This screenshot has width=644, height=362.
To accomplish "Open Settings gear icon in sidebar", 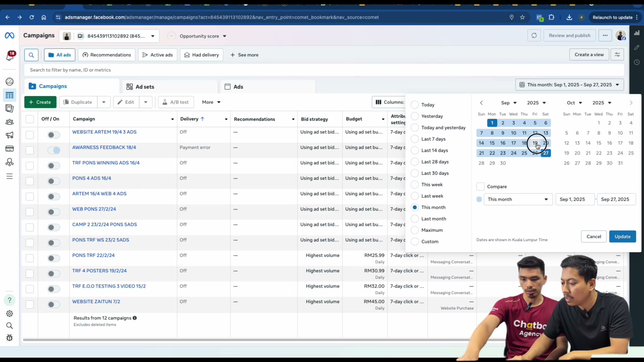I will coord(9,314).
